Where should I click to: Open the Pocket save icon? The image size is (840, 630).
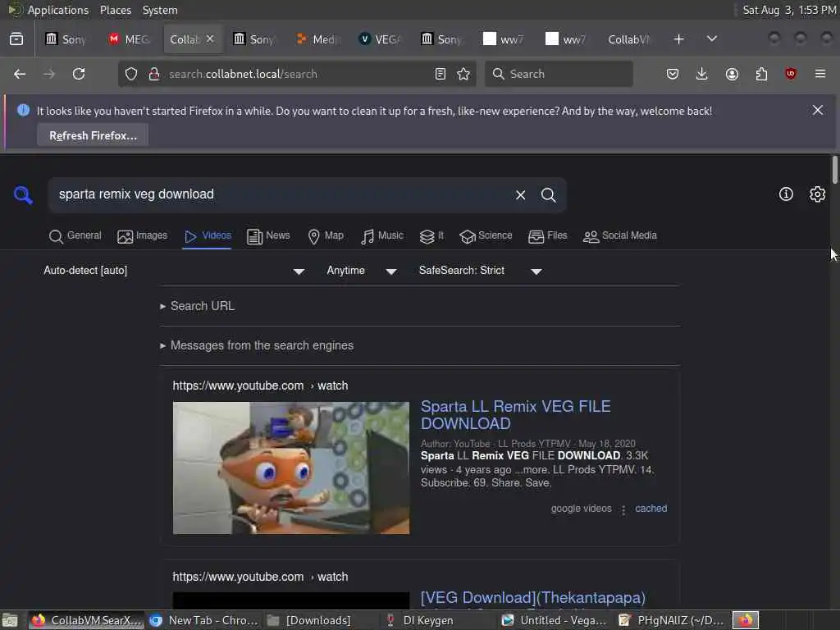coord(673,74)
